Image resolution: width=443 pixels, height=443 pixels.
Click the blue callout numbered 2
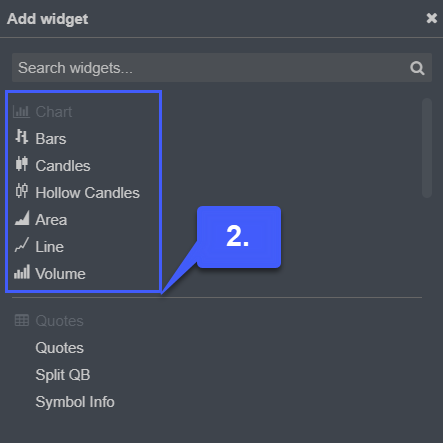[239, 237]
